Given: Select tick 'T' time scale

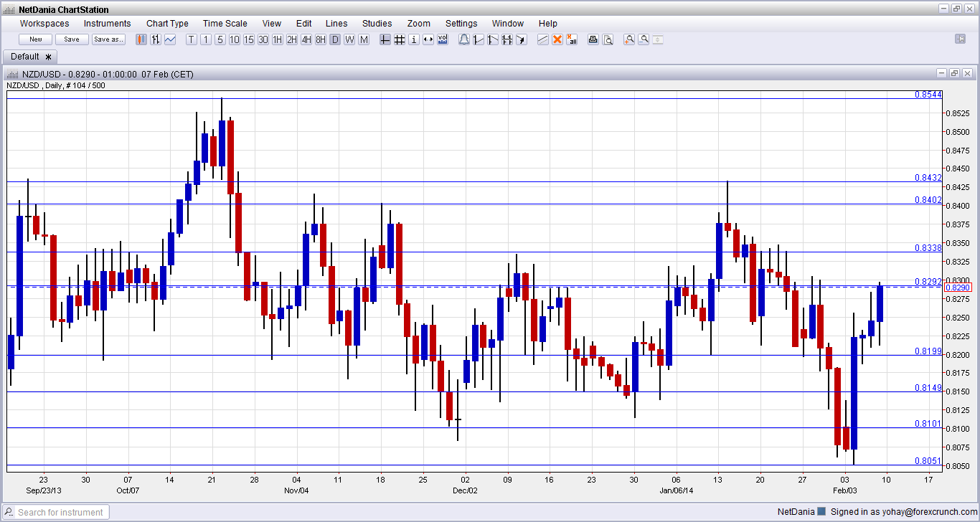Looking at the screenshot, I should (192, 39).
